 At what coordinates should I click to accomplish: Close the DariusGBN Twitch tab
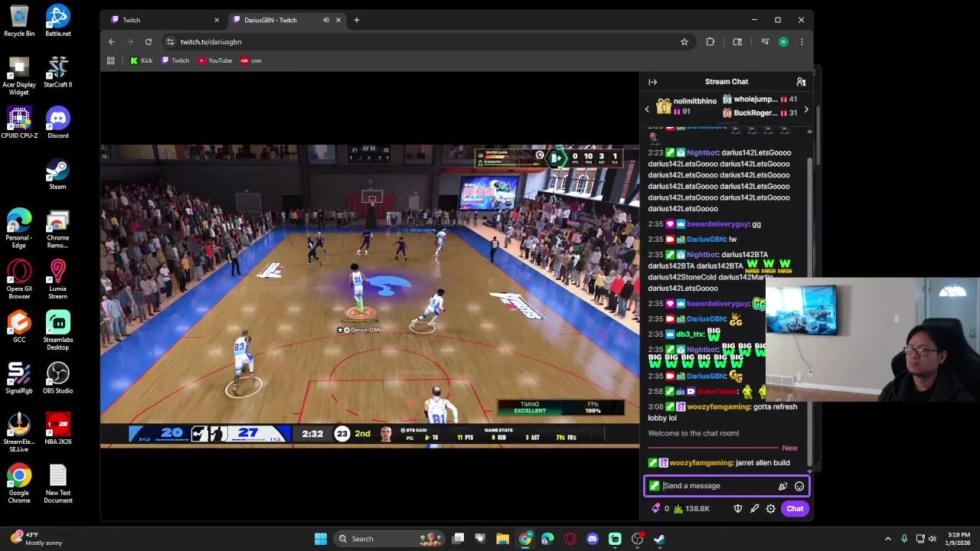click(x=339, y=20)
